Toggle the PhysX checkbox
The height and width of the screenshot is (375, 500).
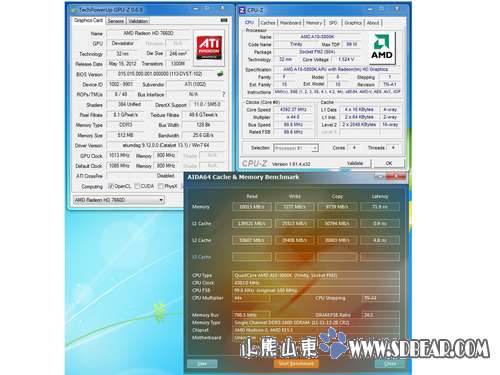click(160, 186)
